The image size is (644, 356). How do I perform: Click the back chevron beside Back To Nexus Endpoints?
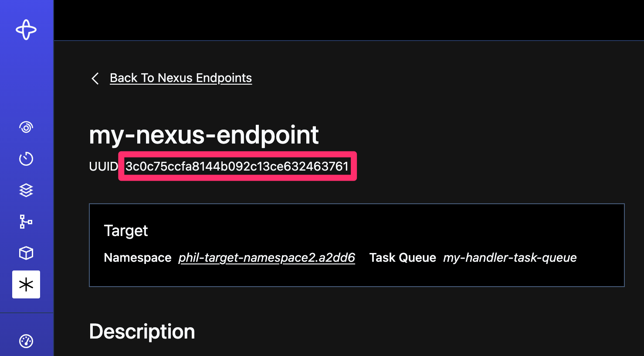click(x=95, y=78)
